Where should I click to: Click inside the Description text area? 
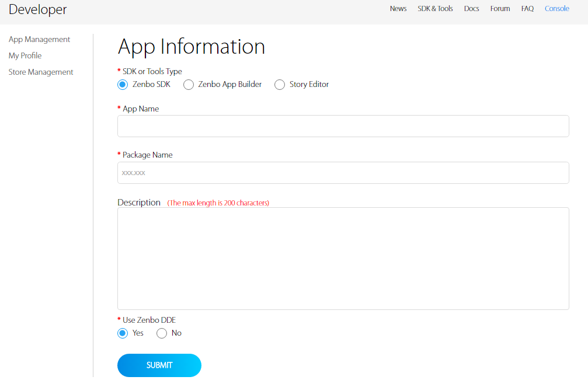point(343,259)
